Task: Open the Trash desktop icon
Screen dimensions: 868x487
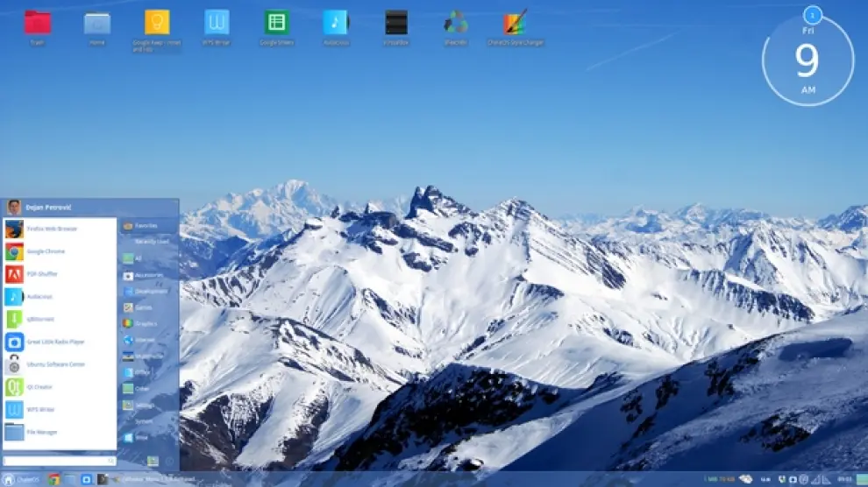Action: (37, 25)
